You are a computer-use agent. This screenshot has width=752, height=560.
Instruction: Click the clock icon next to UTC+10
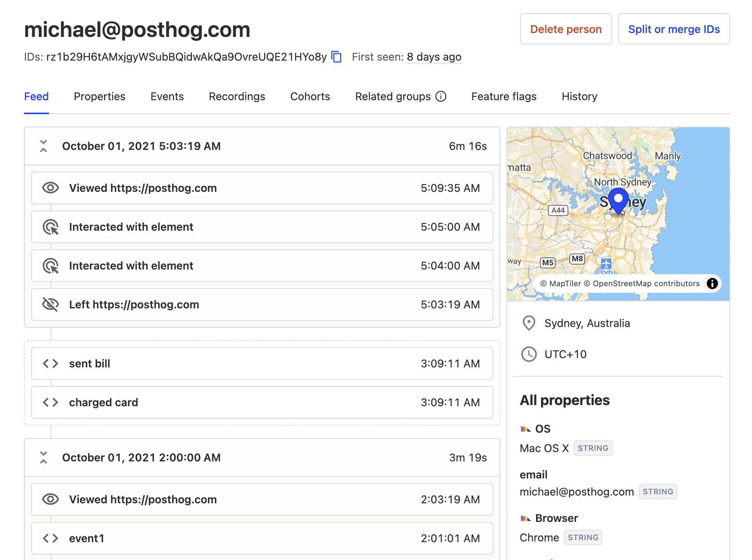coord(529,354)
